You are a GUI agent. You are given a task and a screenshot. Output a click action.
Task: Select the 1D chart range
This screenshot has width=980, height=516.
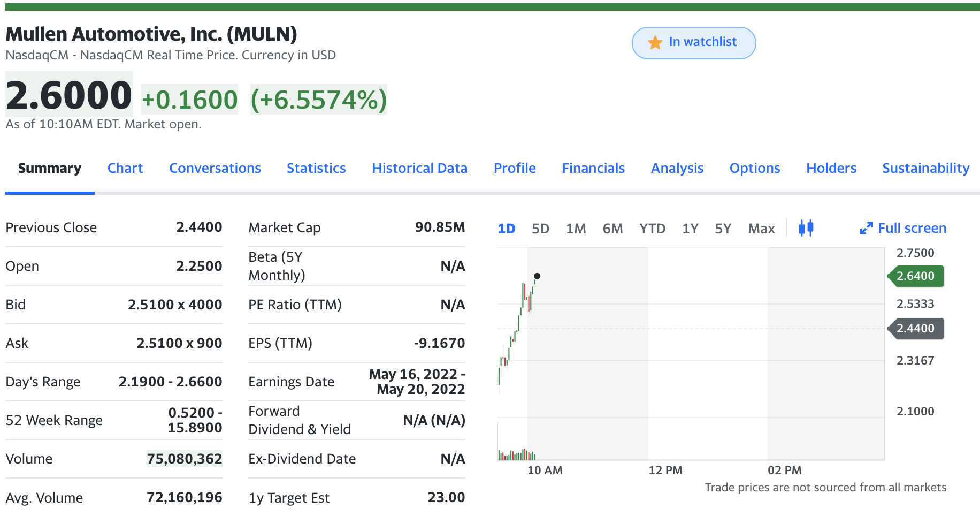pos(506,229)
